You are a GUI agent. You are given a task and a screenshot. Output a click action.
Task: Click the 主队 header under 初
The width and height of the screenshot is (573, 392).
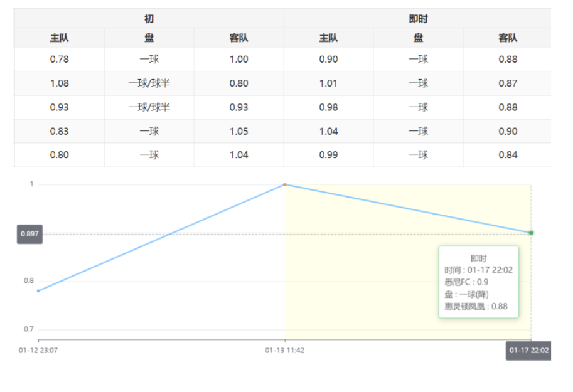click(x=60, y=38)
